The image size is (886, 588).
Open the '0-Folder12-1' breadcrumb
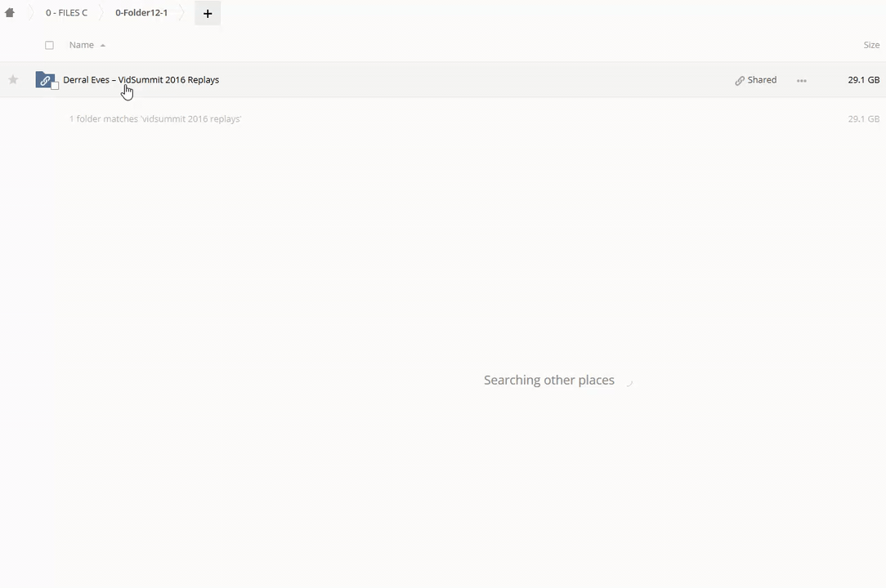[x=141, y=12]
